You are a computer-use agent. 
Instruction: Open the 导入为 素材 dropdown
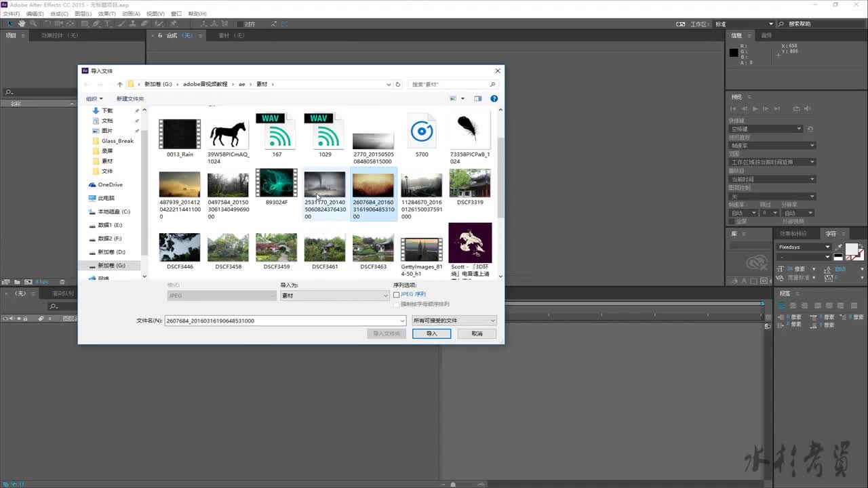pos(334,296)
